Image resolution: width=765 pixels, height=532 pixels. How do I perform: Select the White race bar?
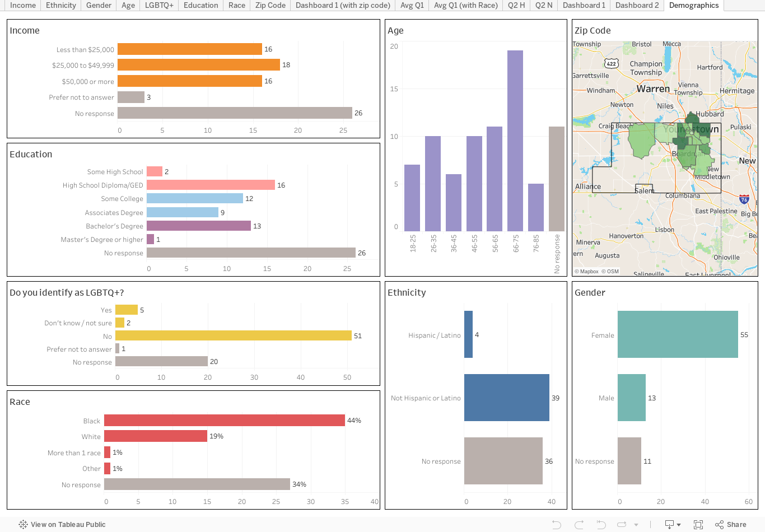(156, 436)
